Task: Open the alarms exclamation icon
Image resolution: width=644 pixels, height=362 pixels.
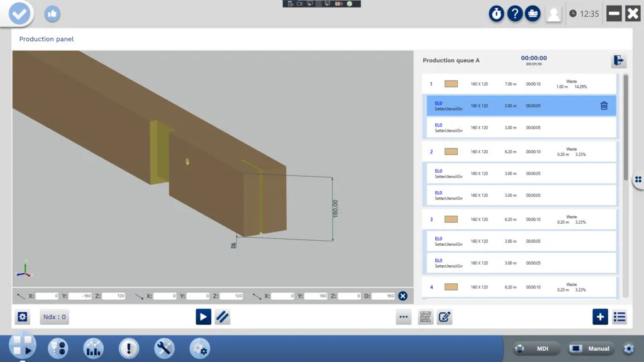Action: [x=129, y=348]
